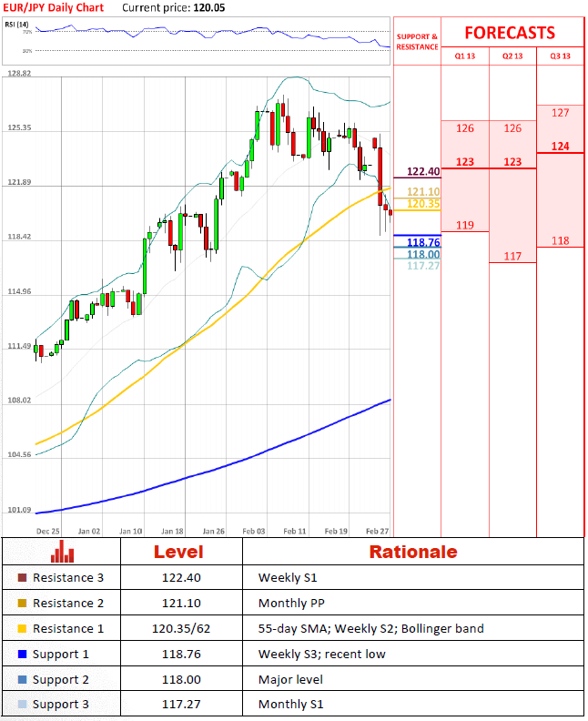Image resolution: width=588 pixels, height=721 pixels.
Task: Click the 125.35 price axis label
Action: click(x=19, y=127)
